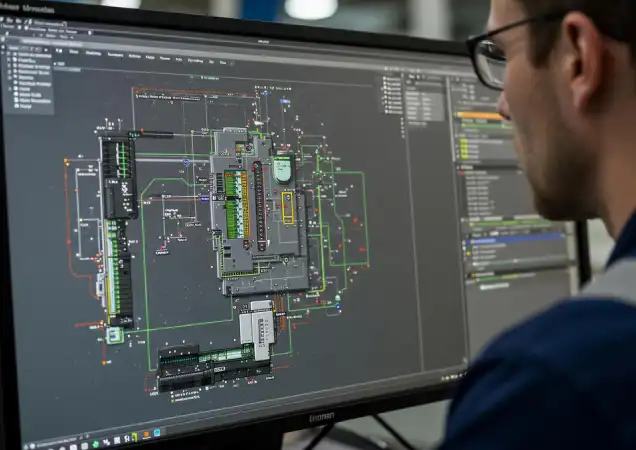636x450 pixels.
Task: Select the top yellow-icon row in the right panel
Action: click(483, 141)
